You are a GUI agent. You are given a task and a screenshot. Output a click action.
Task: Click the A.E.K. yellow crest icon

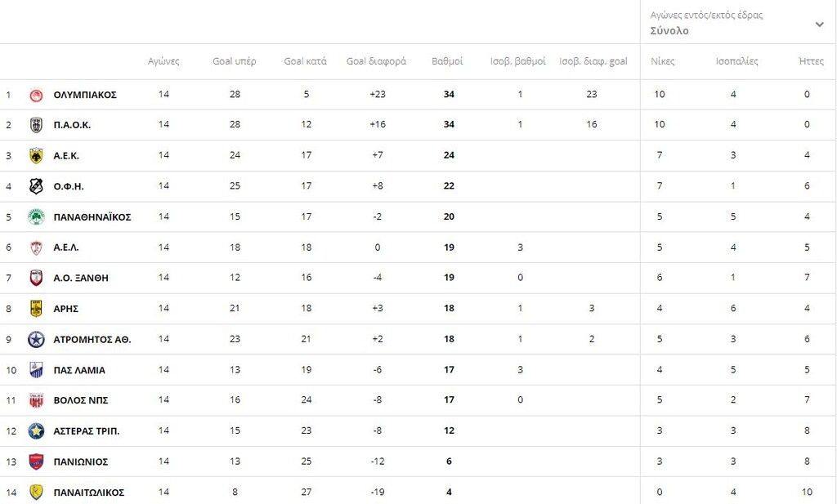(36, 155)
